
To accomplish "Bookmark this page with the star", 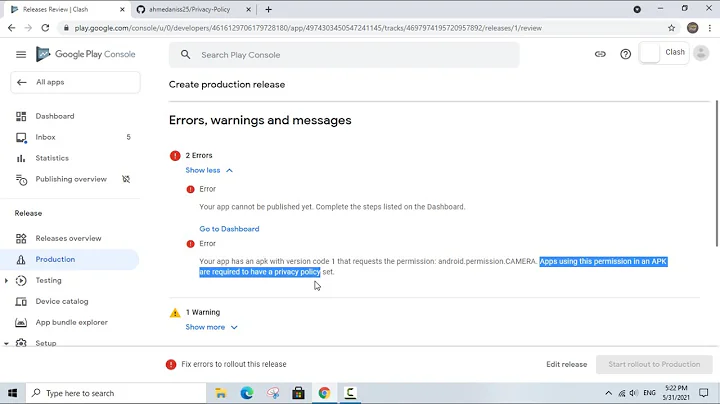I will click(x=671, y=28).
